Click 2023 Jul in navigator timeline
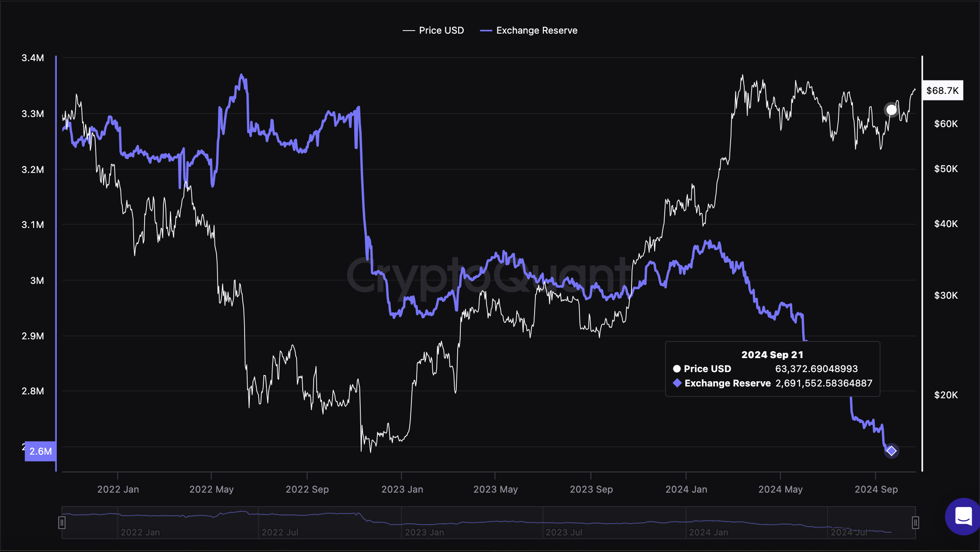Screen dimensions: 980x552 point(564,532)
